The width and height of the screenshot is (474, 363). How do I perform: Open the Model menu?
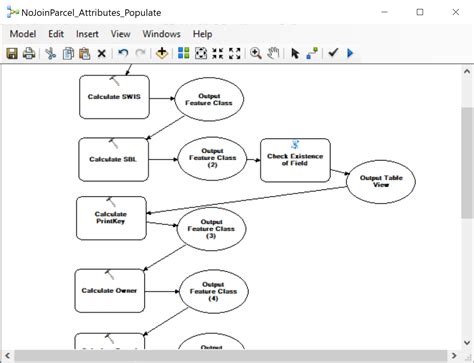point(23,34)
